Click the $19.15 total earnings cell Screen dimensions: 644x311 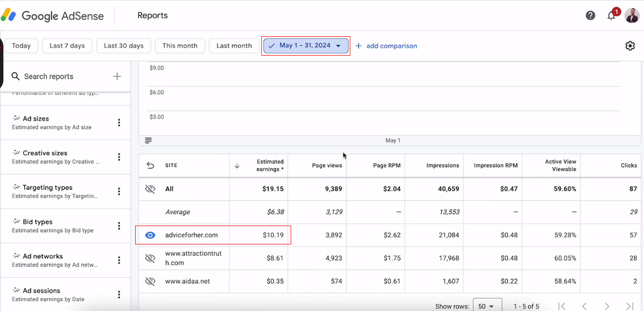coord(273,189)
